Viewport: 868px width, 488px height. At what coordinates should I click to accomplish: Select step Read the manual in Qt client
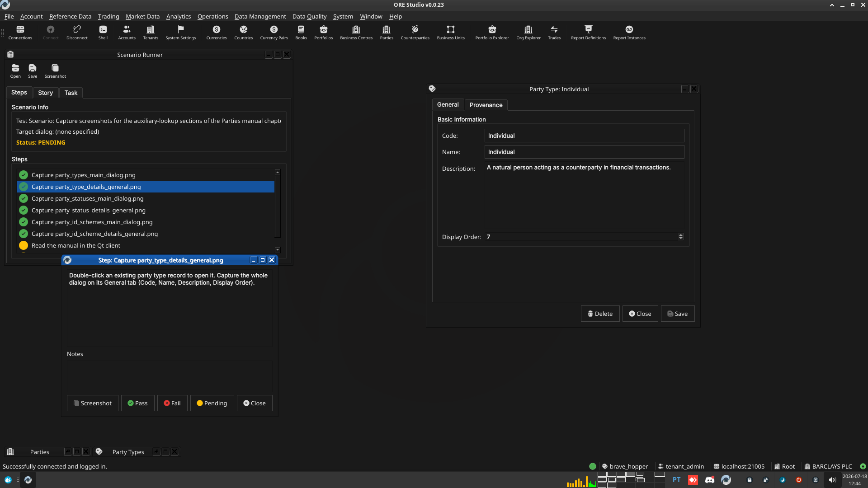point(146,245)
